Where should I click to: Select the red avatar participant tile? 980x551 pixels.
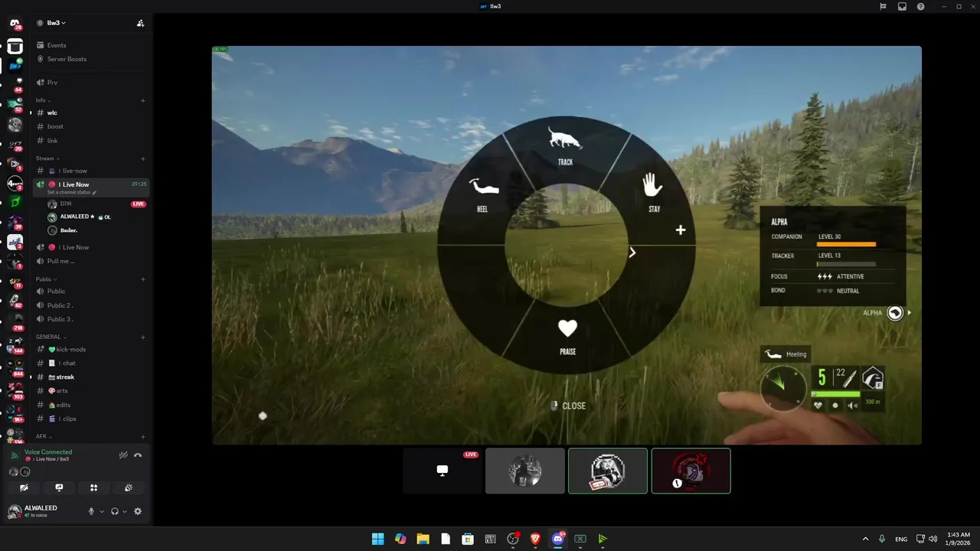tap(691, 471)
